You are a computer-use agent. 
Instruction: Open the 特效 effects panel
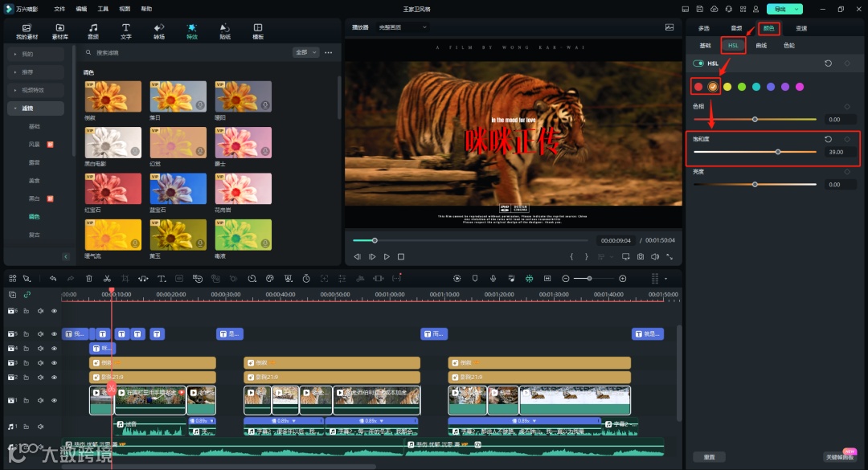click(x=191, y=31)
